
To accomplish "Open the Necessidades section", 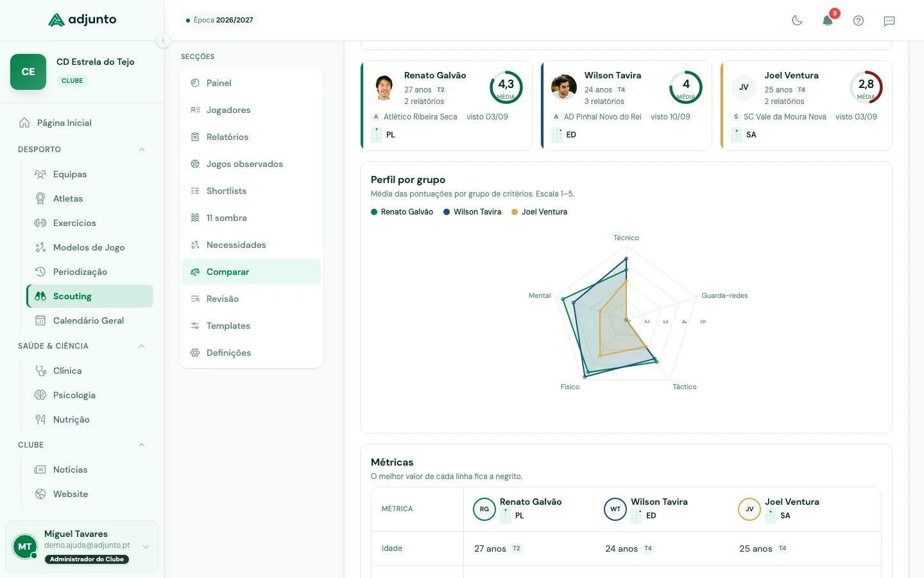I will [x=252, y=245].
